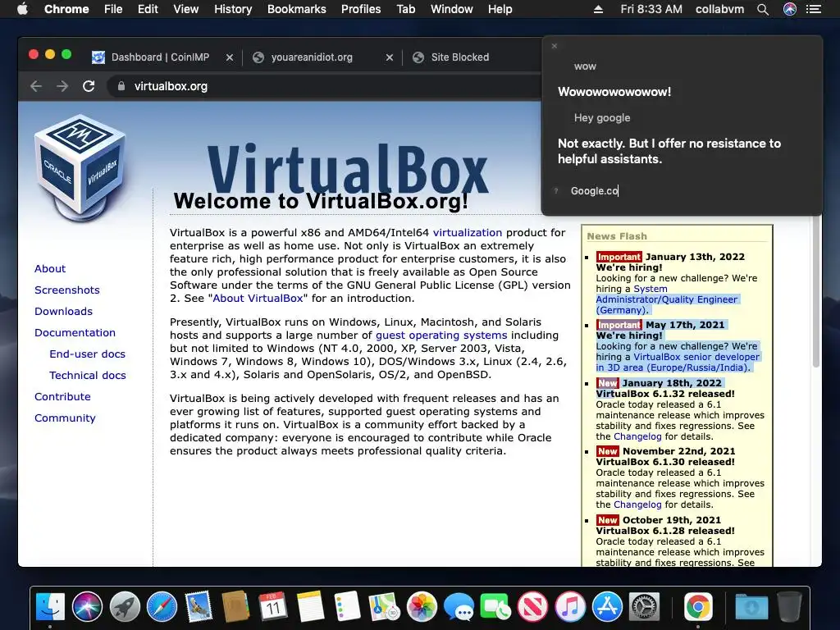Launch Siri from the dock
840x630 pixels.
click(x=87, y=607)
